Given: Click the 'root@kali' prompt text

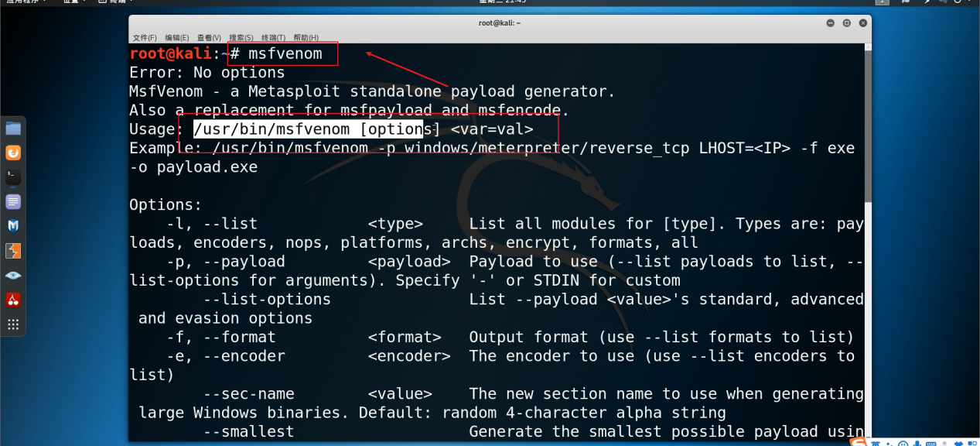Looking at the screenshot, I should (x=170, y=53).
